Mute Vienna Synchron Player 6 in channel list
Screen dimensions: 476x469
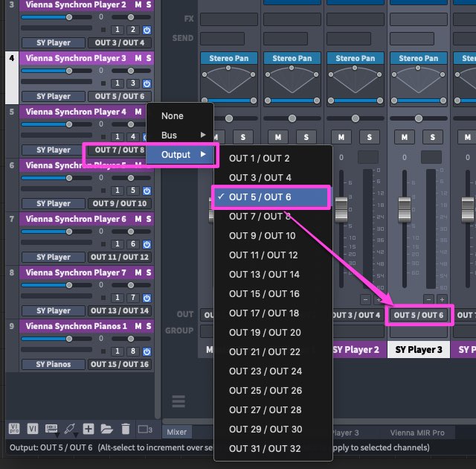tap(138, 219)
